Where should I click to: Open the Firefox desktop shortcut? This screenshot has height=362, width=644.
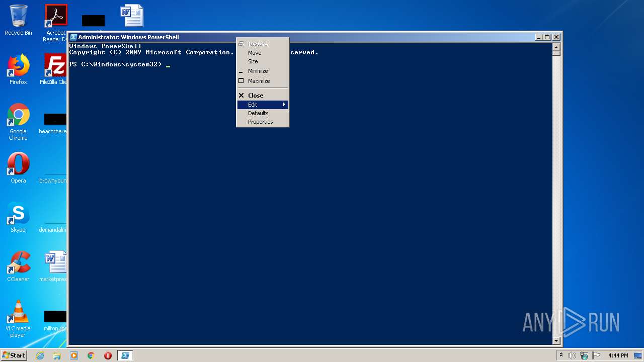[18, 69]
